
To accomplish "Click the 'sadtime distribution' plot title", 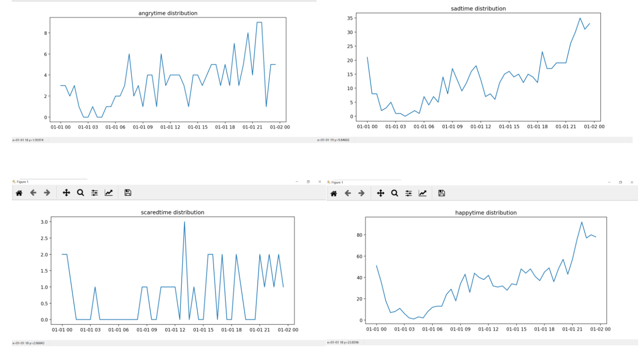I will [478, 9].
